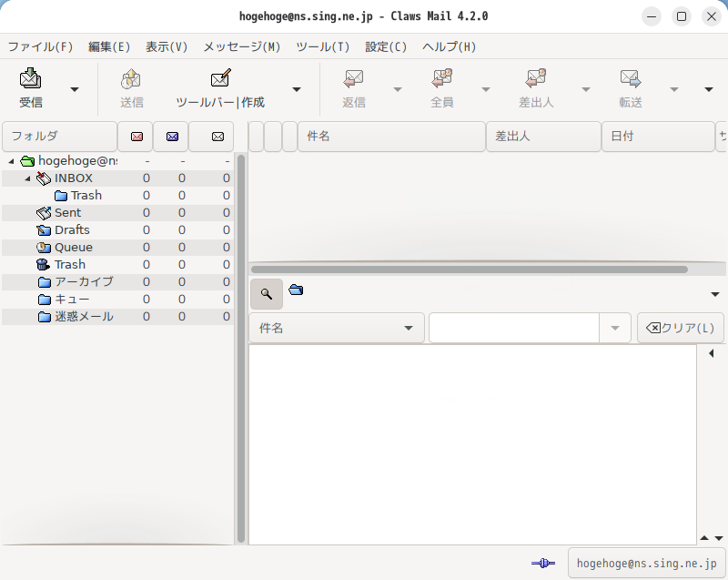
Task: Open the ツール menu
Action: 323,46
